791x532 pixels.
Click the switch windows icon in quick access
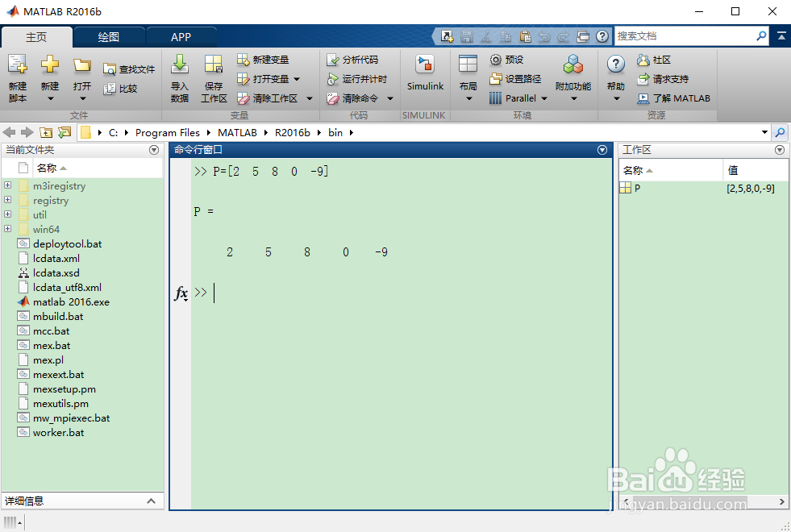[583, 36]
